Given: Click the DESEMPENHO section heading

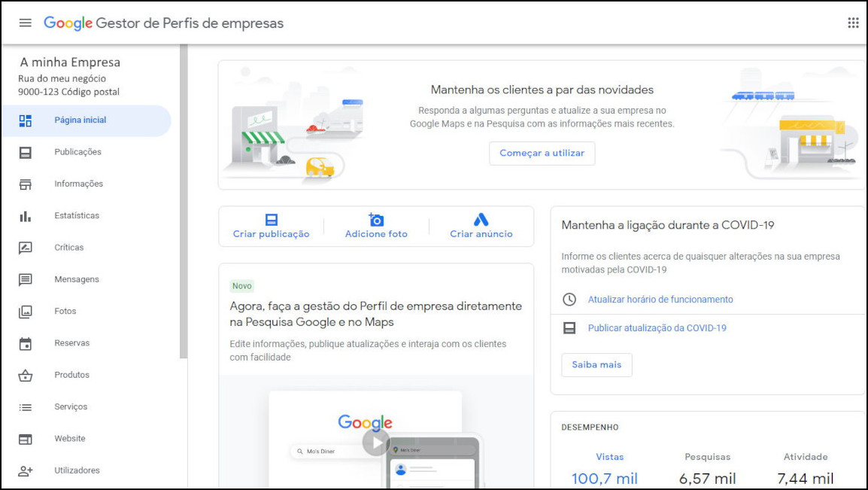Looking at the screenshot, I should 590,428.
